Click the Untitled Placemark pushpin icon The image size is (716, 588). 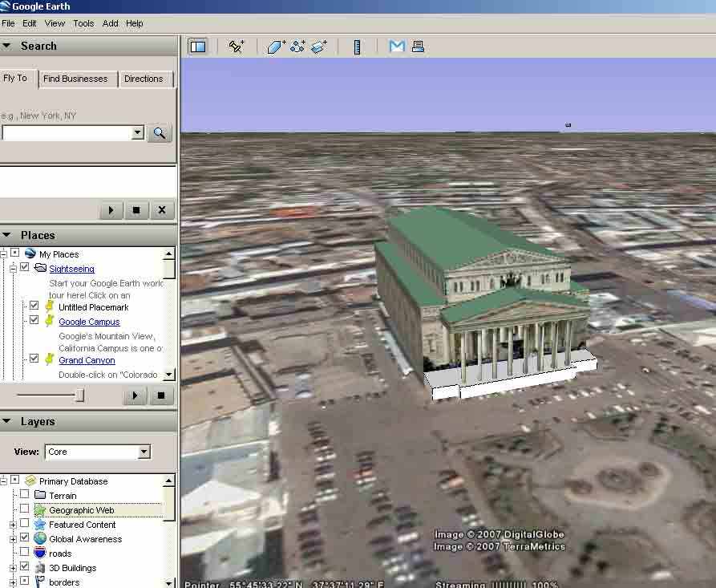[50, 306]
